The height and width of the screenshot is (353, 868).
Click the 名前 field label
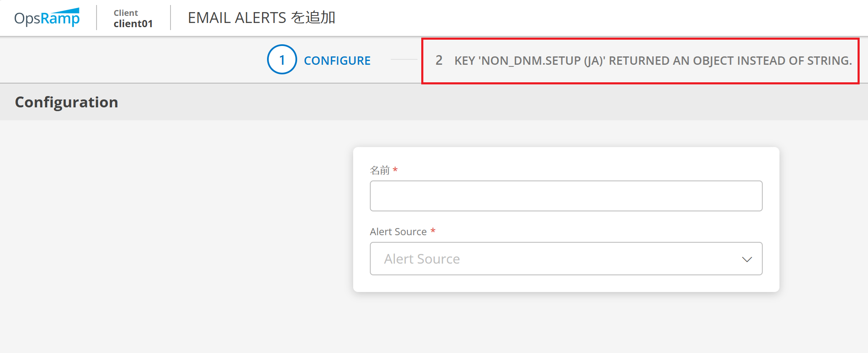tap(379, 170)
